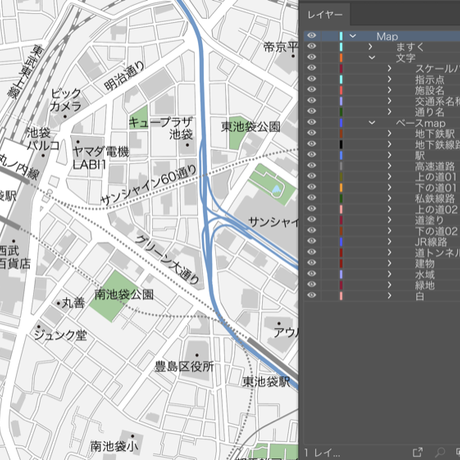Expand the JR線路 layer arrow

pos(389,241)
